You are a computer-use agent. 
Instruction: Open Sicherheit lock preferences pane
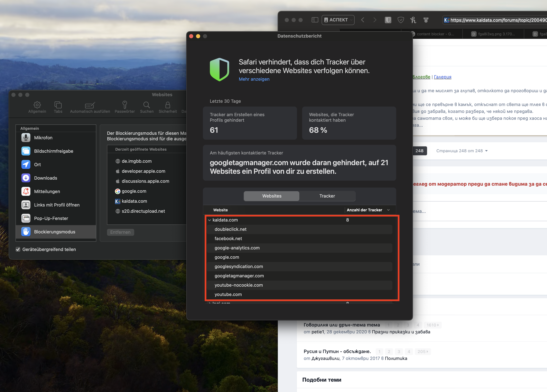click(168, 107)
